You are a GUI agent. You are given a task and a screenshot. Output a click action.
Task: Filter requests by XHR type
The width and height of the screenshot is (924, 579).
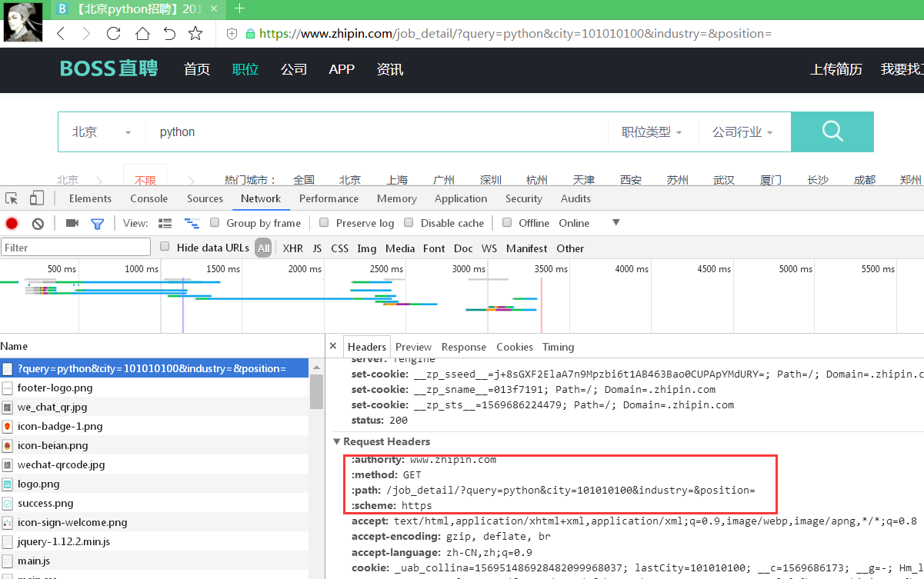pyautogui.click(x=293, y=248)
